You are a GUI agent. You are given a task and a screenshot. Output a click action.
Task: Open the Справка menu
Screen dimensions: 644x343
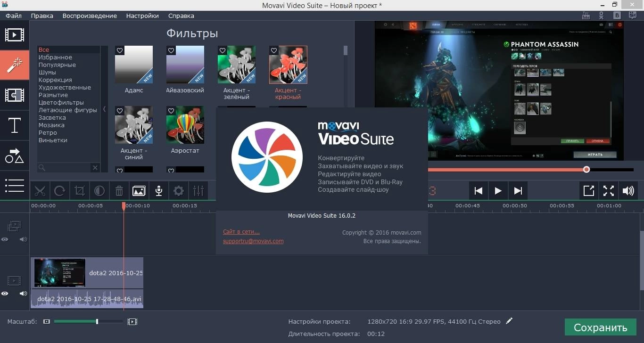pos(181,16)
